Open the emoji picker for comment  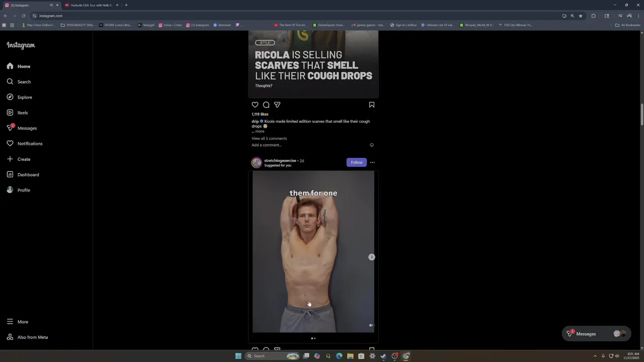tap(372, 145)
